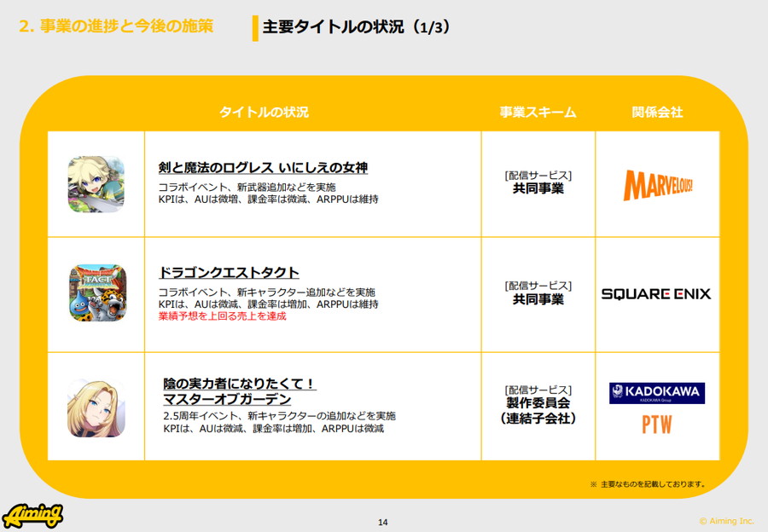Click the Master of Garden character icon
The width and height of the screenshot is (768, 532).
coord(96,408)
